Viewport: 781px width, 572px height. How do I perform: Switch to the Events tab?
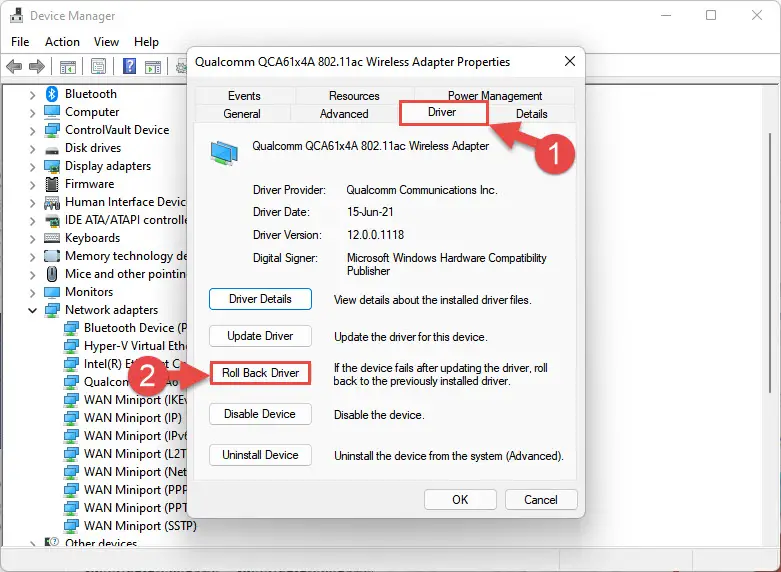point(244,96)
